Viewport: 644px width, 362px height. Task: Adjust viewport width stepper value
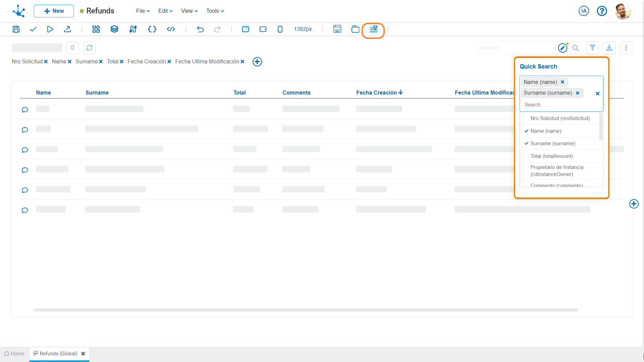coord(303,29)
